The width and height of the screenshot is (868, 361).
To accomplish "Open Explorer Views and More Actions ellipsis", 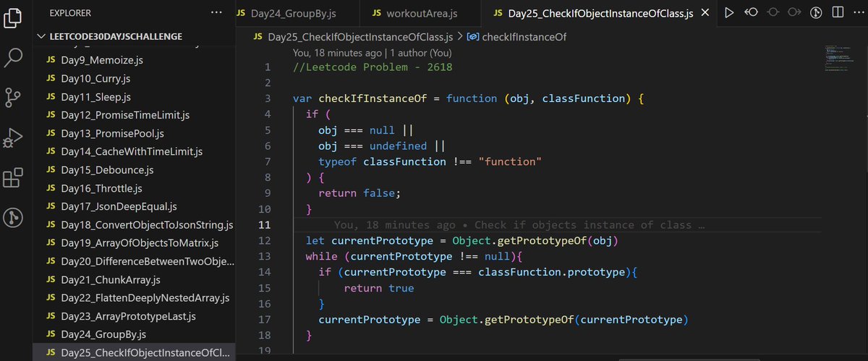I will 216,12.
